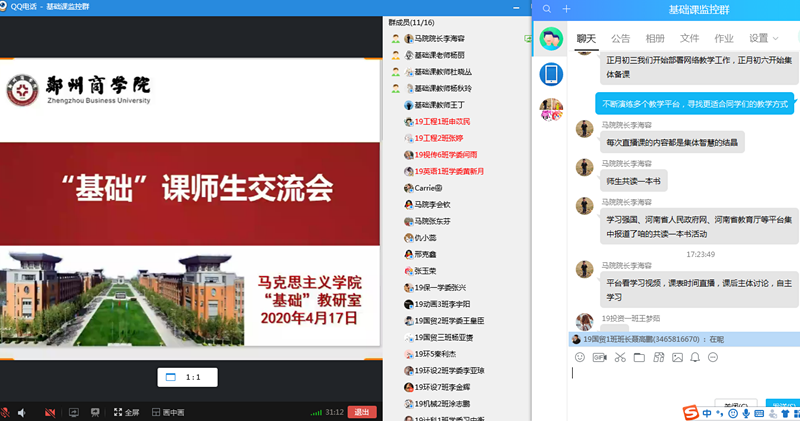Select member 19环设7班李金辉
This screenshot has height=421, width=800.
pos(442,387)
